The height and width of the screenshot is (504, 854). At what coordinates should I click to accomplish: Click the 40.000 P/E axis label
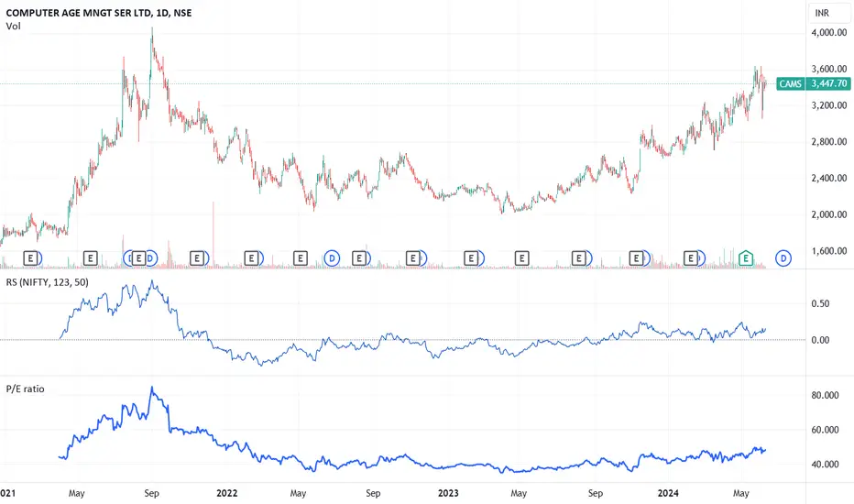click(825, 465)
